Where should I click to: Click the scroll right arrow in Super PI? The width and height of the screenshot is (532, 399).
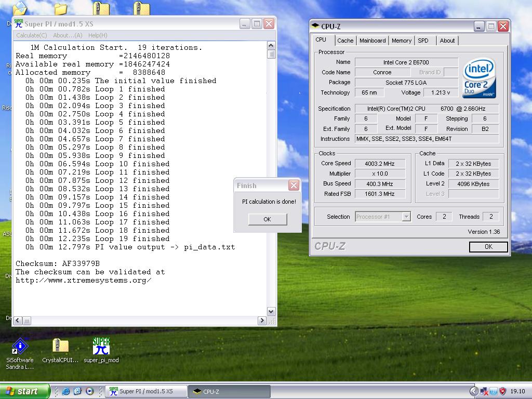[262, 320]
